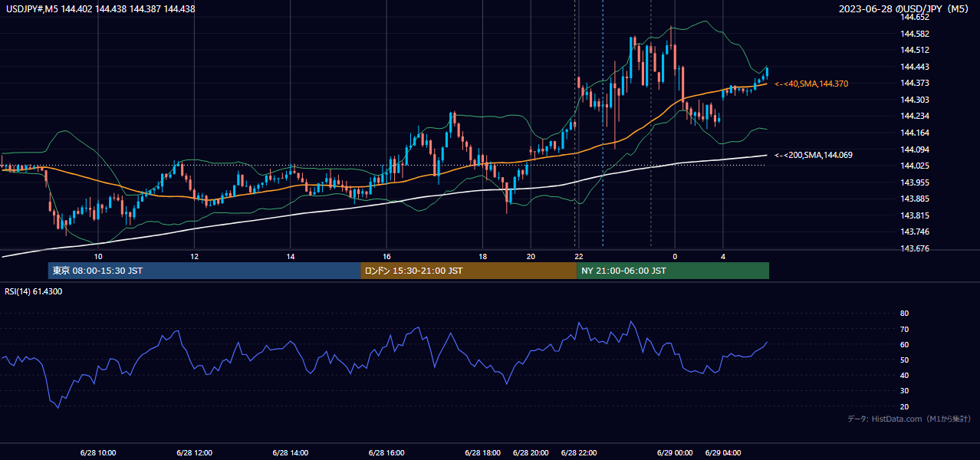Click hour label 4 under the price chart
This screenshot has width=980, height=460.
tap(723, 256)
